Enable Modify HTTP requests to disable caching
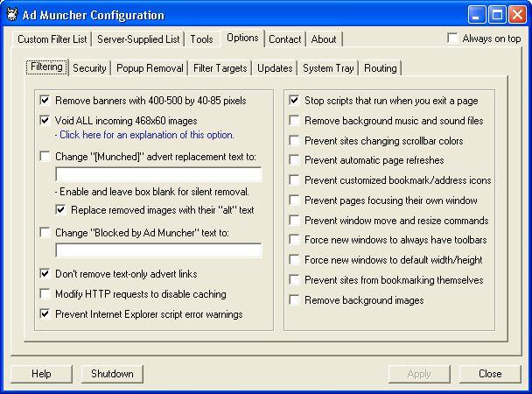The height and width of the screenshot is (394, 532). click(x=45, y=293)
